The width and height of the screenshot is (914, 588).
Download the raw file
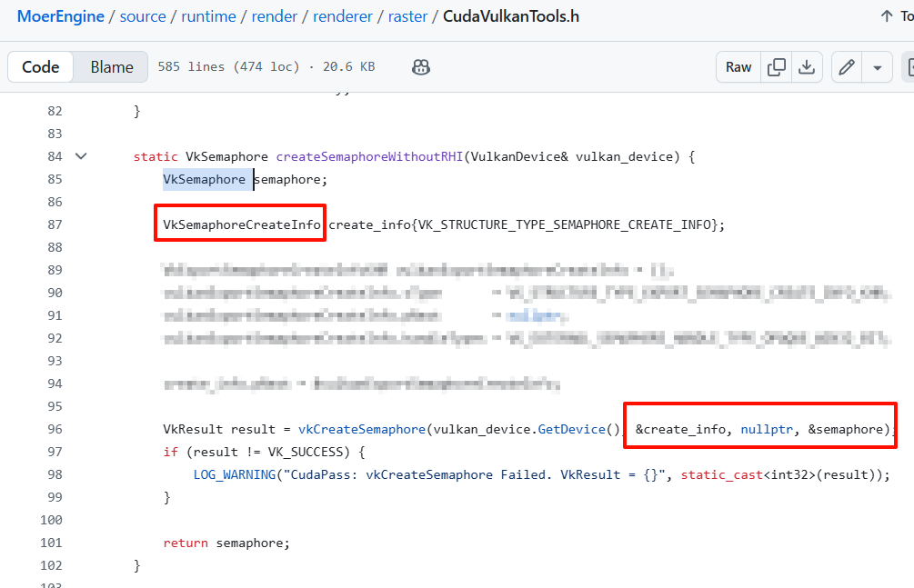point(806,67)
